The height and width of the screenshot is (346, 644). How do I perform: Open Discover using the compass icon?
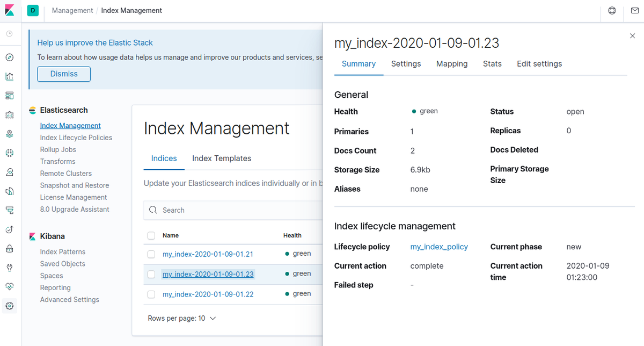pyautogui.click(x=10, y=57)
